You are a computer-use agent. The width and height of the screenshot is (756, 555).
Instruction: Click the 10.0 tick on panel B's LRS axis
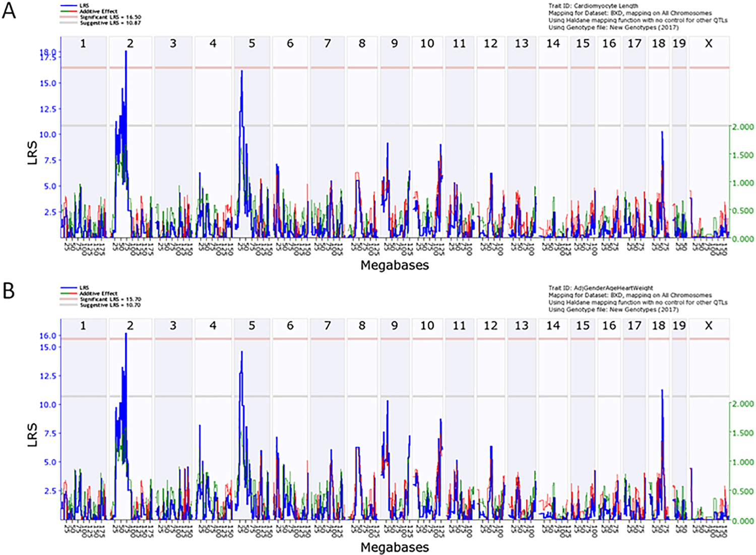(x=48, y=405)
